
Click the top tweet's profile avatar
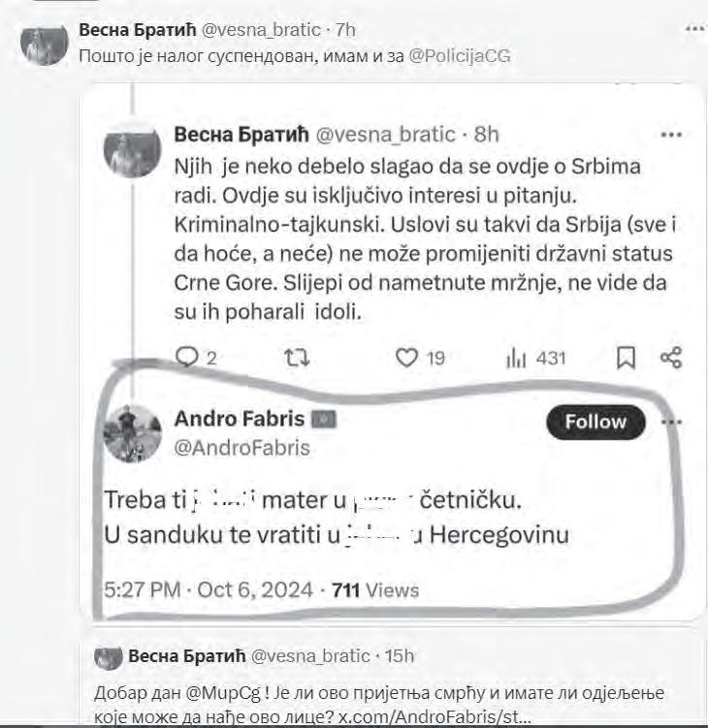(x=45, y=45)
